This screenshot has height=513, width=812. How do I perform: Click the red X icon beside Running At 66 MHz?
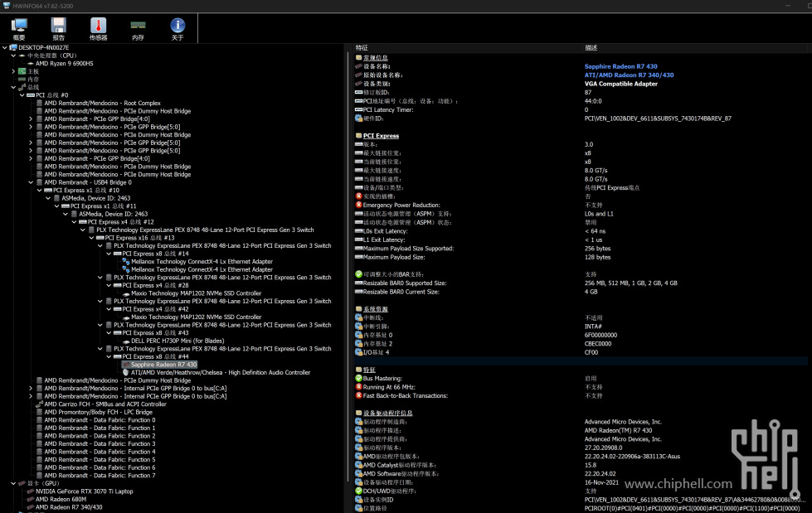tap(358, 387)
